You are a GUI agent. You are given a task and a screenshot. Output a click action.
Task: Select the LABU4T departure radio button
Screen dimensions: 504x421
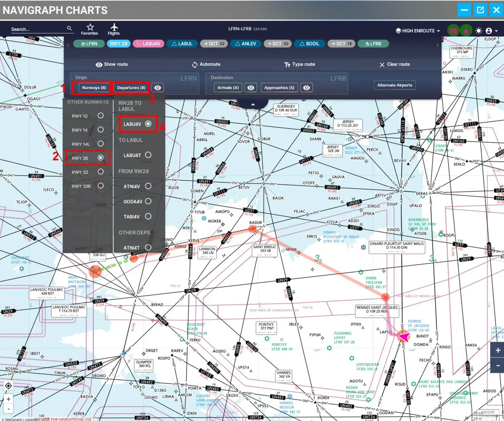[x=148, y=155]
